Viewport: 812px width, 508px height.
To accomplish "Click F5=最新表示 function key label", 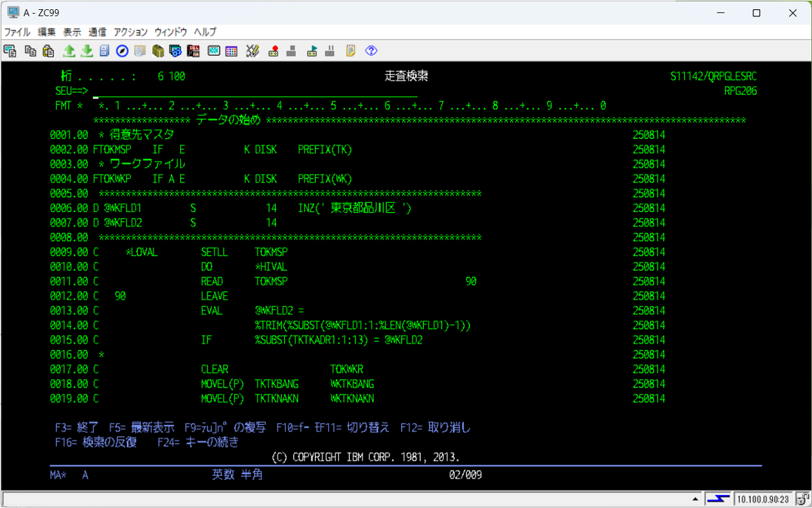I will point(142,427).
